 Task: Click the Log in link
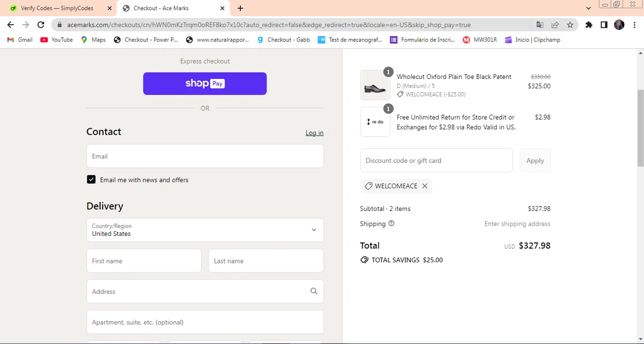[315, 133]
